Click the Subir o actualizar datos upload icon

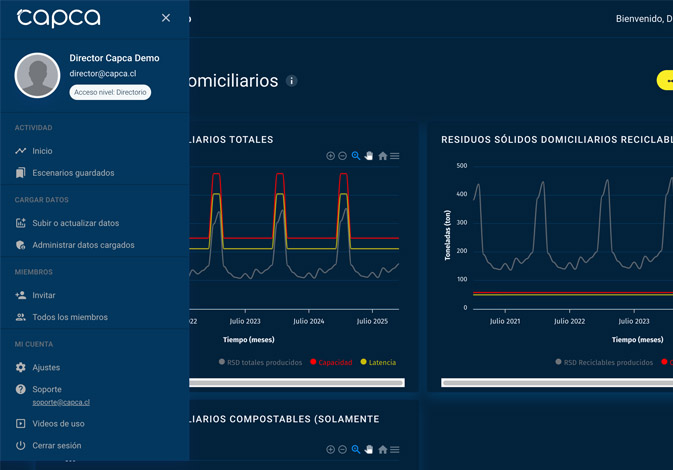click(21, 223)
